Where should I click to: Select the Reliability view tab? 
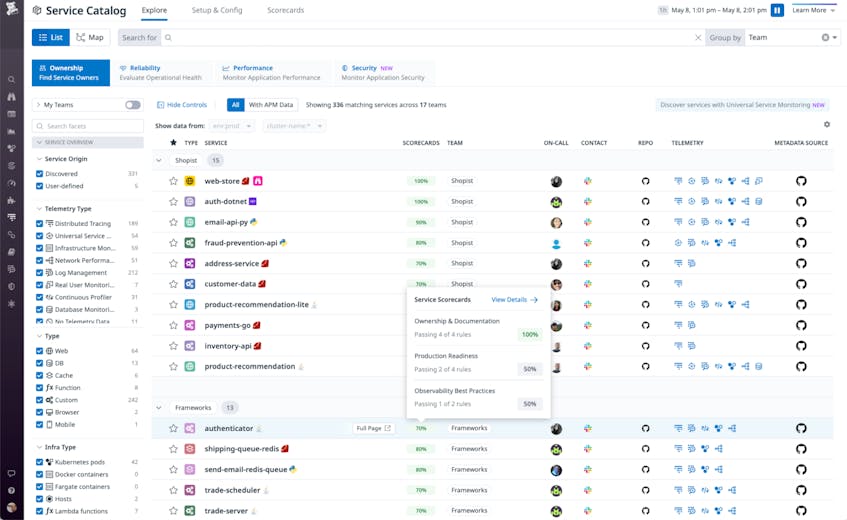[x=160, y=73]
